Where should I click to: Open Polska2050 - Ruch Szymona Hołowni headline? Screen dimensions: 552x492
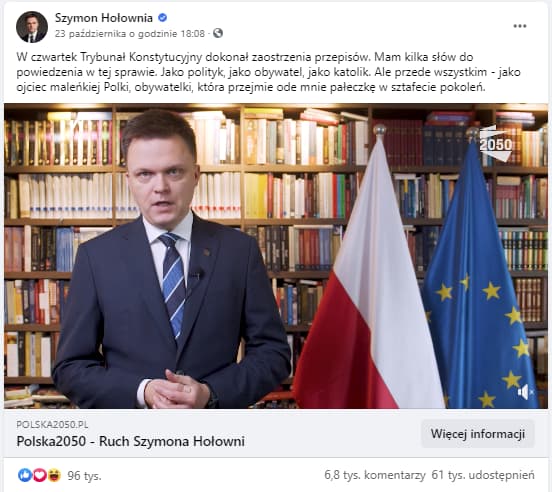tap(130, 441)
